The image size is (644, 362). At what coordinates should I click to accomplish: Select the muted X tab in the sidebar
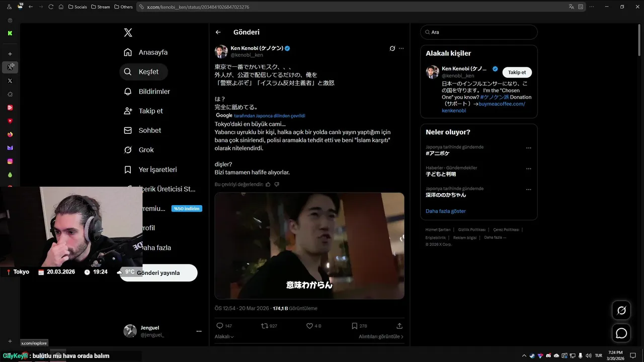pyautogui.click(x=10, y=67)
